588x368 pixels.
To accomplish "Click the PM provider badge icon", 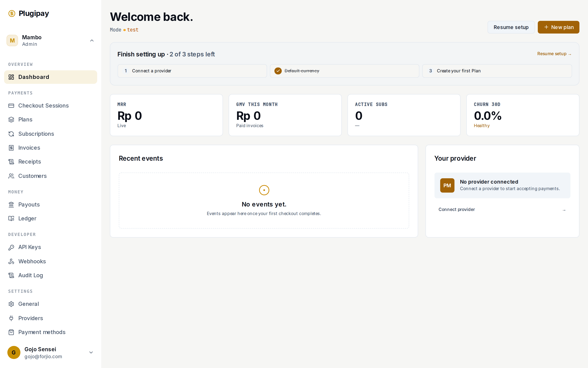I will click(x=447, y=185).
